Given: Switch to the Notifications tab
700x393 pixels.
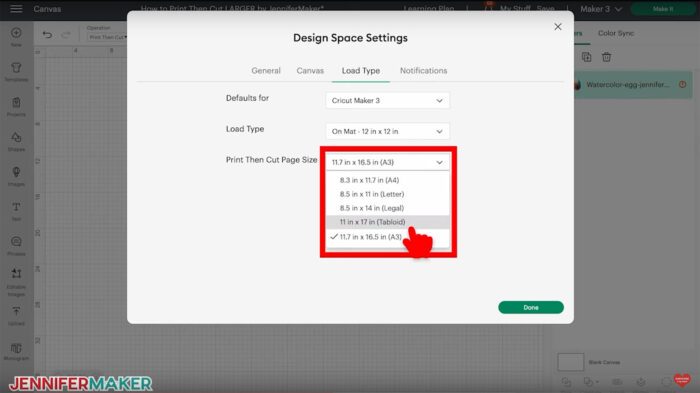Looking at the screenshot, I should click(423, 71).
